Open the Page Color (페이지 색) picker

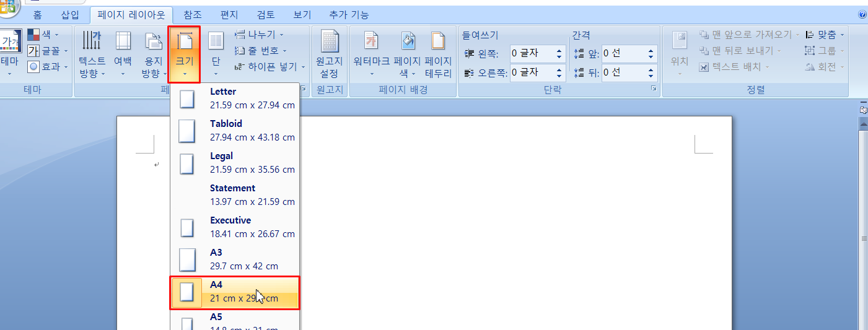point(407,54)
